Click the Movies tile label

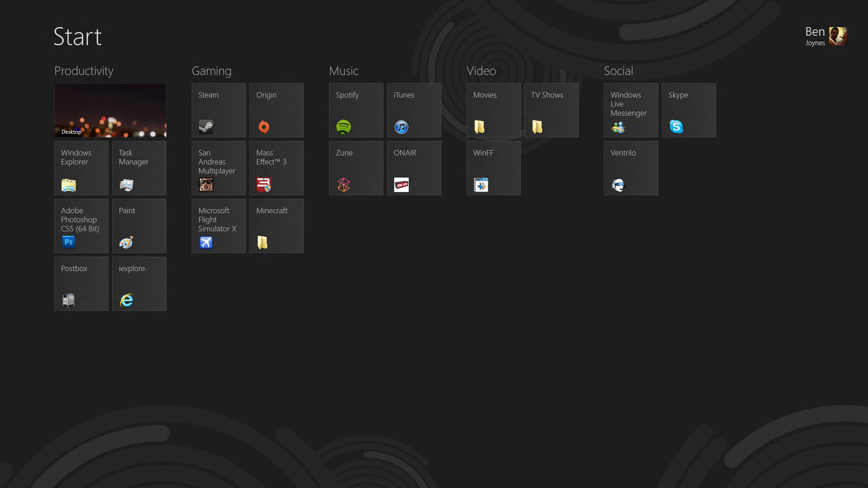coord(485,95)
